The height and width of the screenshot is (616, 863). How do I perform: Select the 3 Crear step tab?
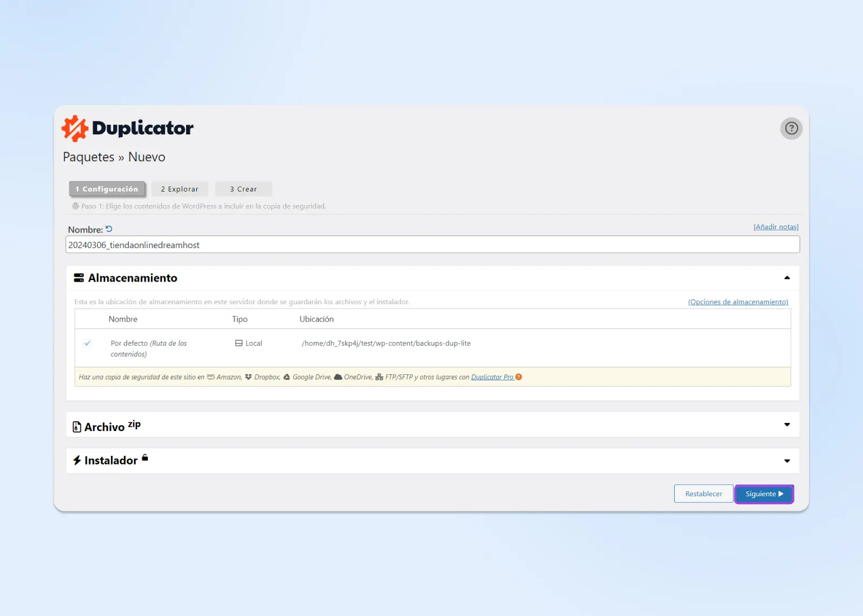243,189
